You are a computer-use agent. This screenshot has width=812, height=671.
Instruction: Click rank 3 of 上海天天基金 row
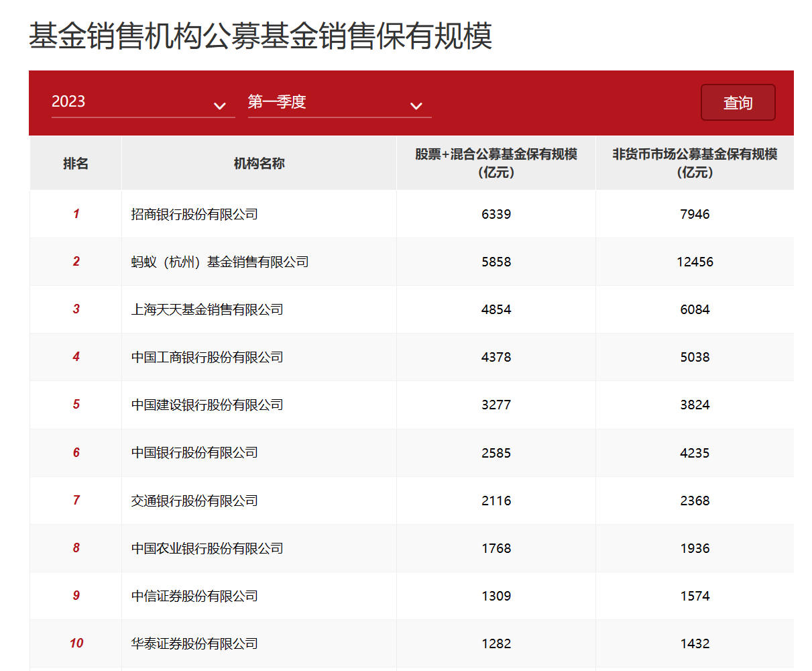click(76, 309)
